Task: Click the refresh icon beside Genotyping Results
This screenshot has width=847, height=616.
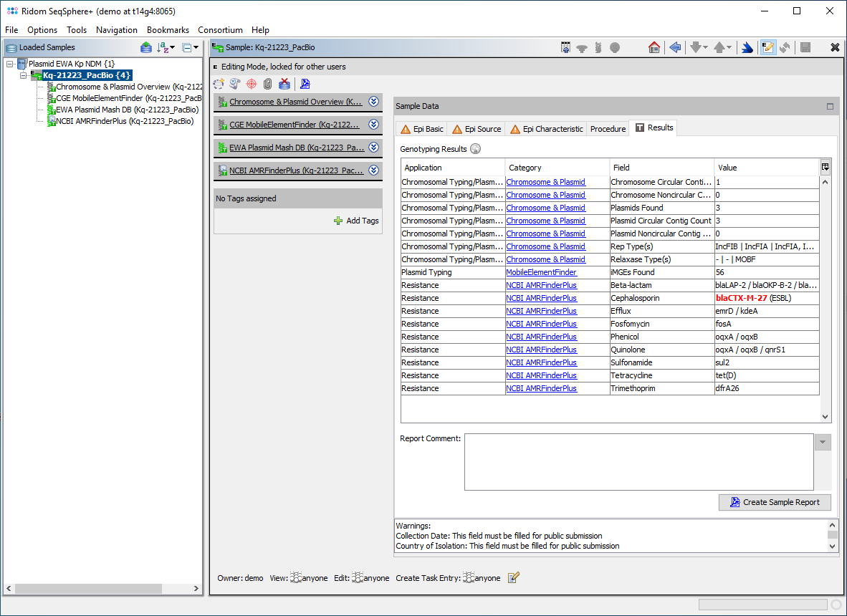Action: (475, 149)
